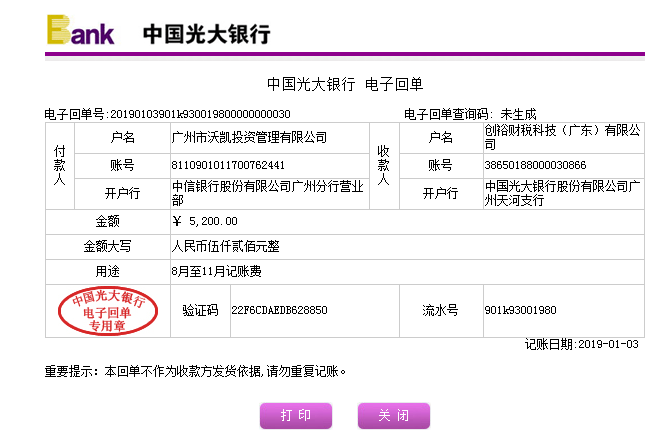Select receipt number 20190103901k9300198000000000030
Screen dimensions: 669x444
[200, 114]
